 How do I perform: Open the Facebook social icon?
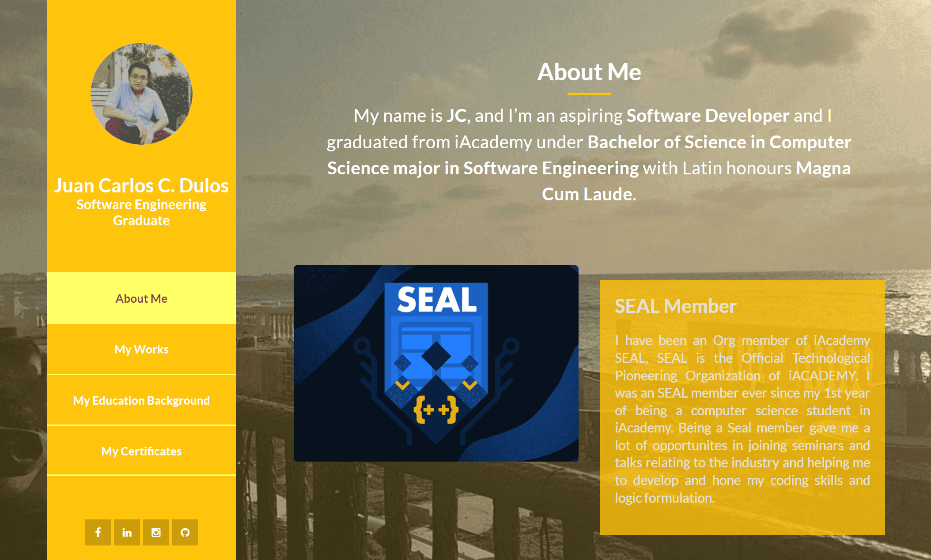tap(98, 532)
